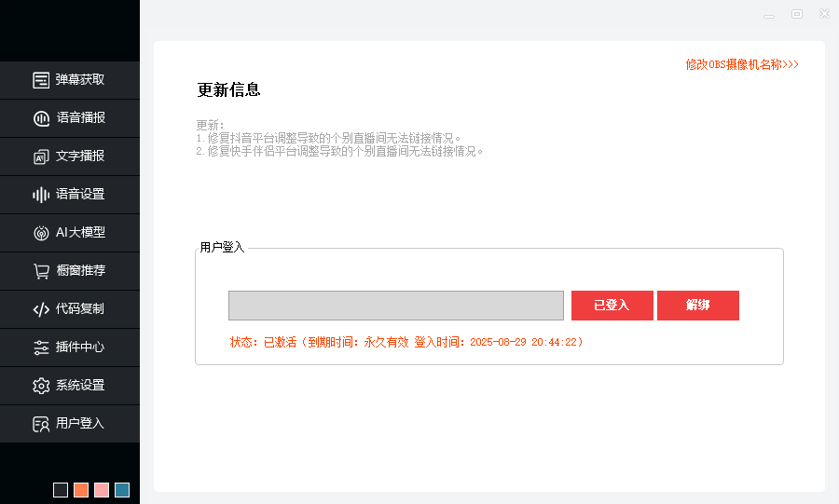This screenshot has width=839, height=504.
Task: Select the dark black theme swatch
Action: point(61,490)
